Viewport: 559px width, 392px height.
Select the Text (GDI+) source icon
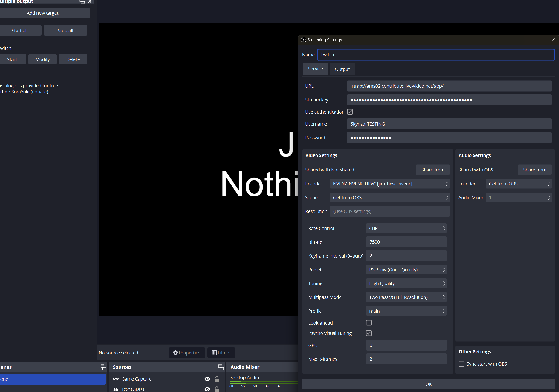[x=116, y=389]
